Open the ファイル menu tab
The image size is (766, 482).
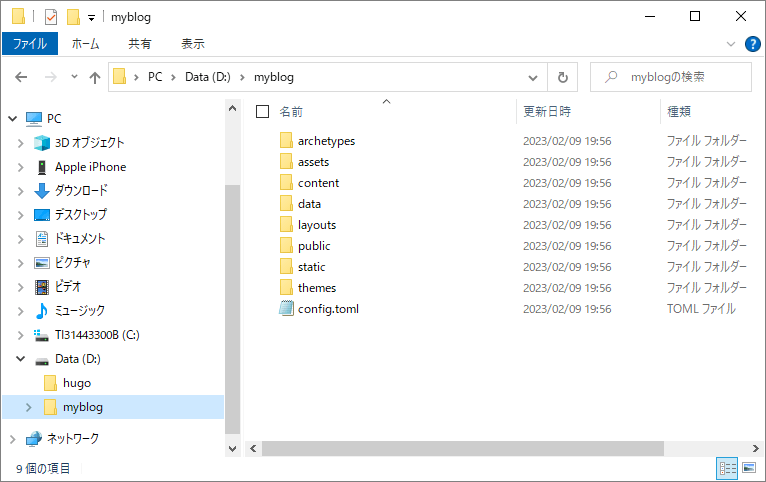[30, 44]
